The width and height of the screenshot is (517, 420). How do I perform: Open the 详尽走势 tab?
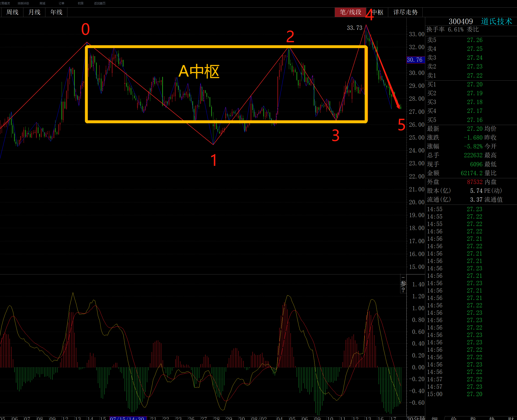[405, 12]
